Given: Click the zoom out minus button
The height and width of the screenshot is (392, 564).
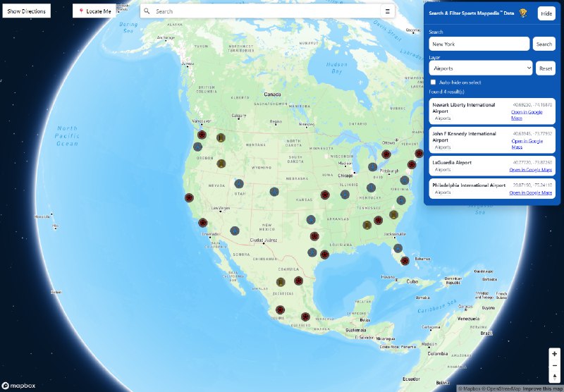Looking at the screenshot, I should (x=554, y=365).
